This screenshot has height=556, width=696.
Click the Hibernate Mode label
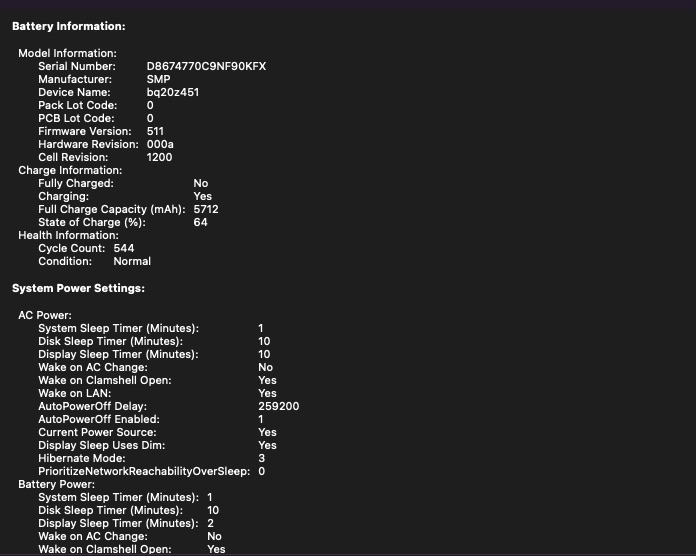(82, 458)
